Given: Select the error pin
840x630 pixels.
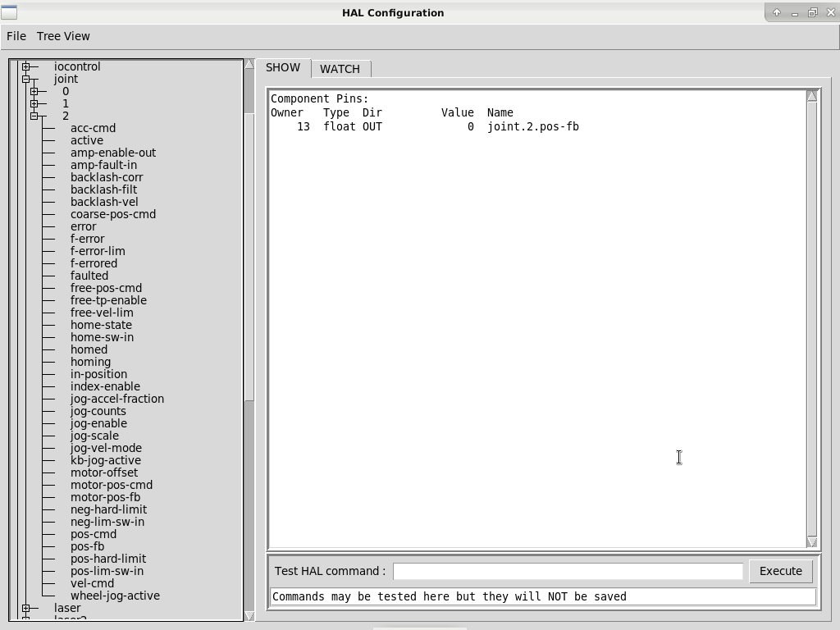Looking at the screenshot, I should [83, 226].
